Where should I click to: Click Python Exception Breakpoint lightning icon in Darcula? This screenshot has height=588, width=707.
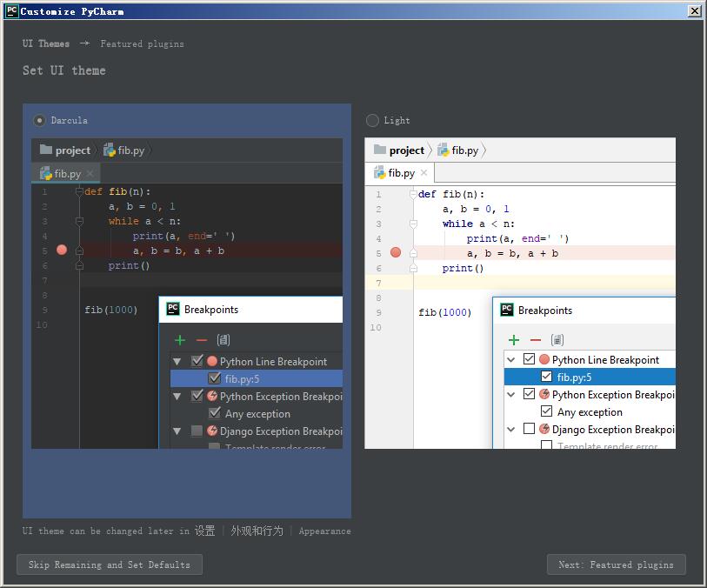(212, 396)
